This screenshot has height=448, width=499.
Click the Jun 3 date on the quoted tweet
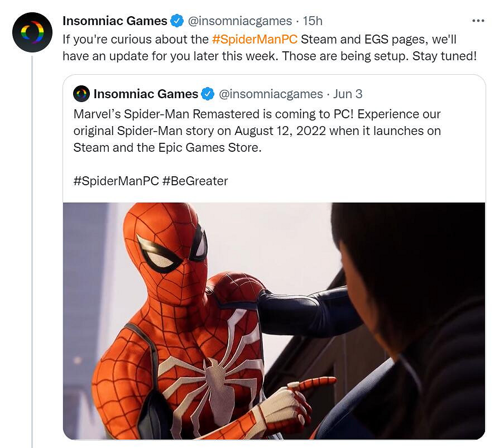(x=348, y=94)
